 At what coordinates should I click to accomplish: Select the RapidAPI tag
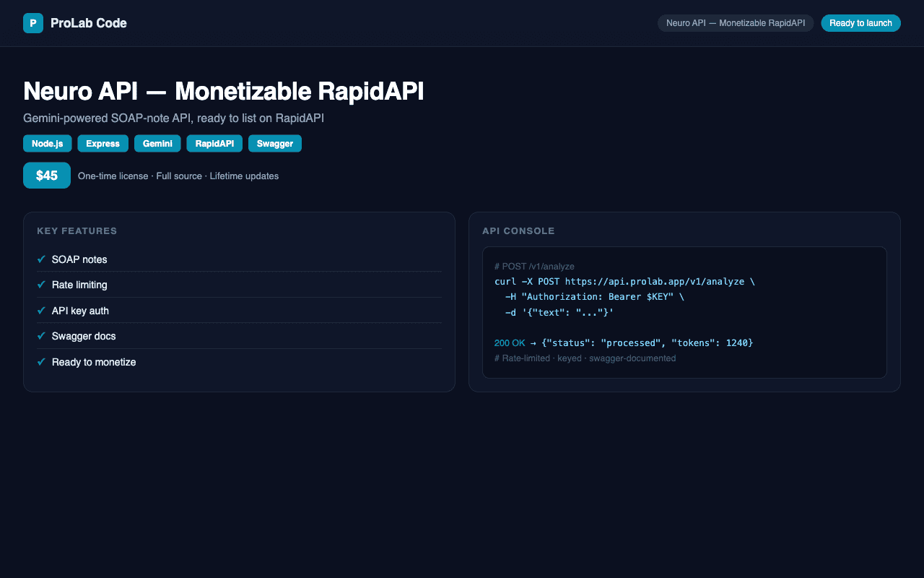(214, 144)
